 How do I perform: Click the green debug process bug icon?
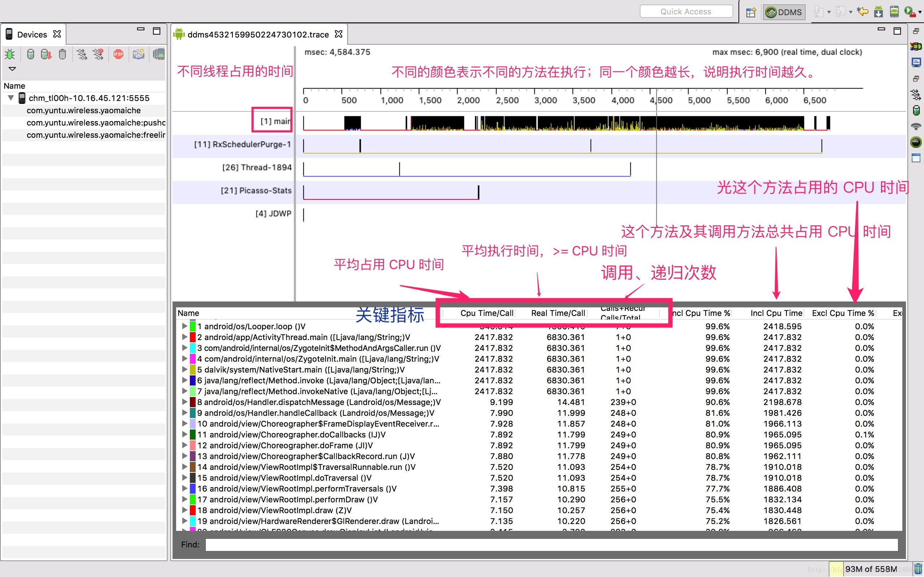[10, 54]
